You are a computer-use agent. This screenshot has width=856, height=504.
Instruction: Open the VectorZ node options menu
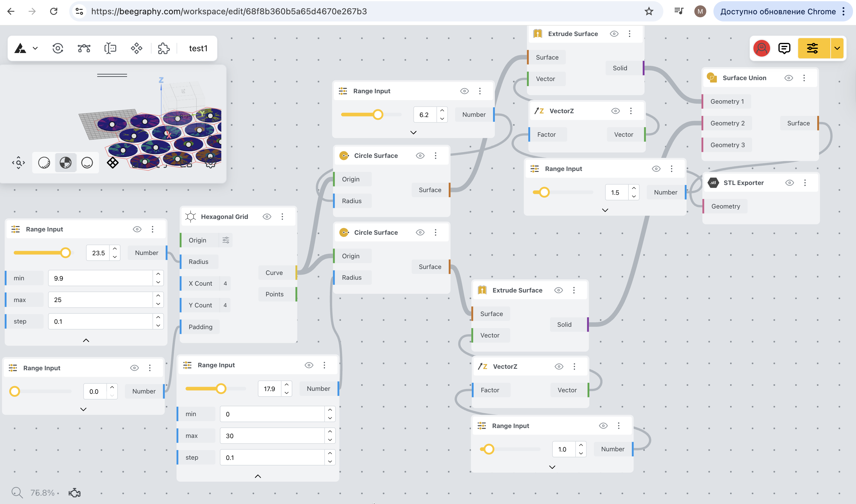point(631,111)
